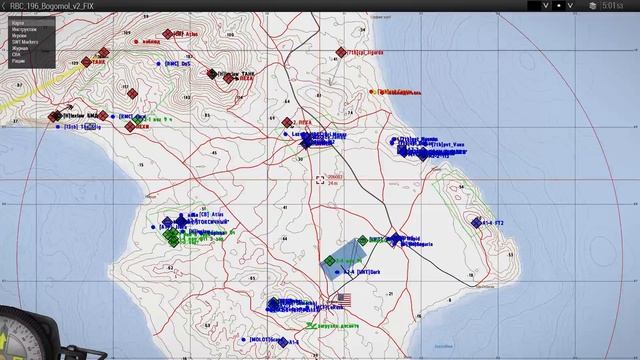Select the blue diamond at the road junction
This screenshot has width=640, height=360.
click(395, 239)
